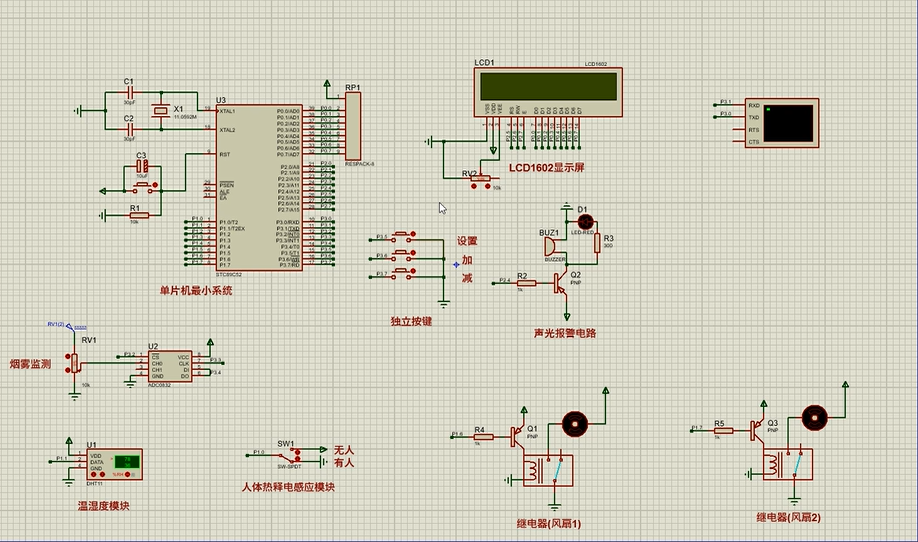Select the U3 STC89C52 microcontroller chip
918x542 pixels.
click(x=259, y=187)
